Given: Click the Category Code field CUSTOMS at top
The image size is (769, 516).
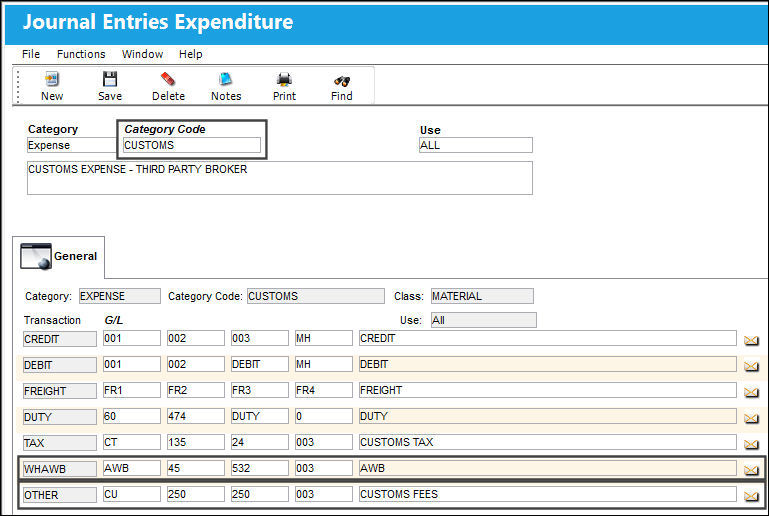Looking at the screenshot, I should click(192, 145).
